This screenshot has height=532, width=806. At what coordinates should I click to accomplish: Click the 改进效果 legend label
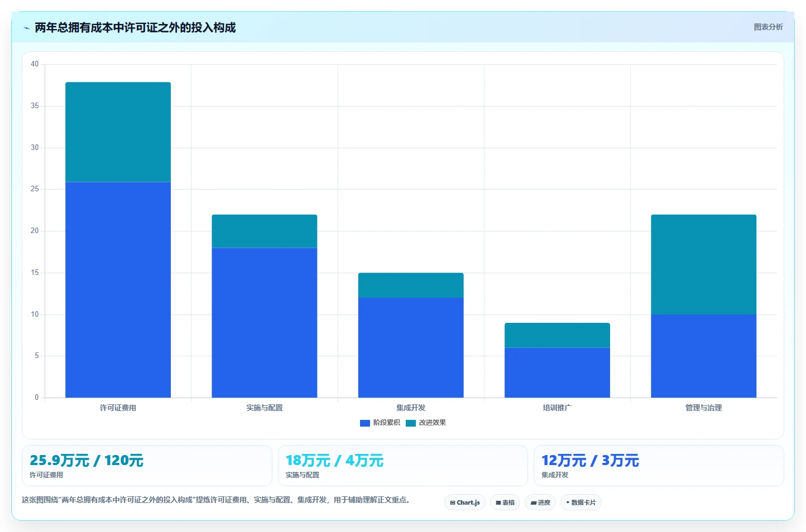click(433, 423)
